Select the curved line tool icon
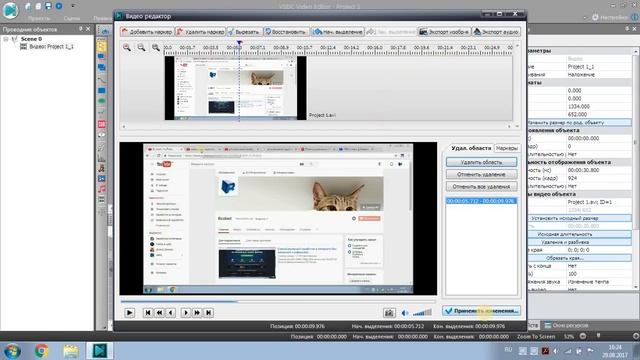The image size is (640, 360). [102, 80]
